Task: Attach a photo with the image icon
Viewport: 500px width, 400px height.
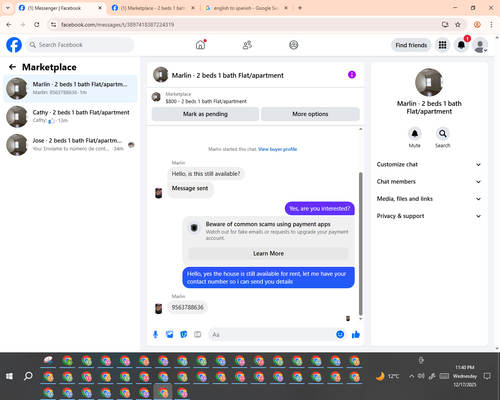Action: [x=170, y=334]
